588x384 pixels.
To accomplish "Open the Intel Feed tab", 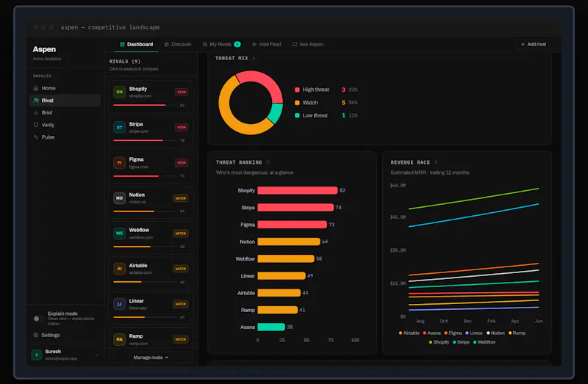I will pyautogui.click(x=266, y=44).
